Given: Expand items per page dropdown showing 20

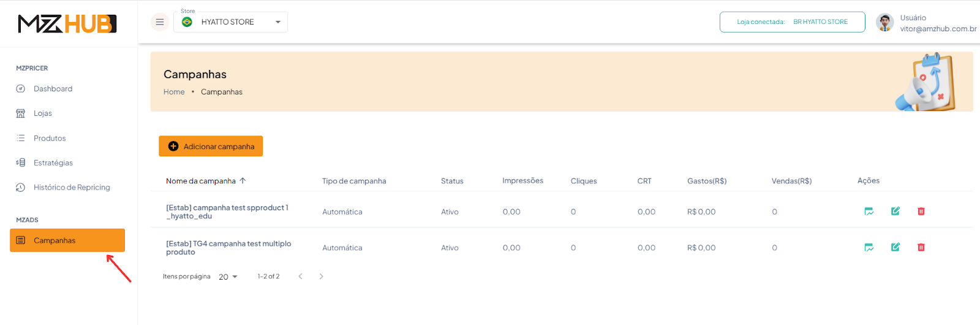Looking at the screenshot, I should click(x=228, y=277).
